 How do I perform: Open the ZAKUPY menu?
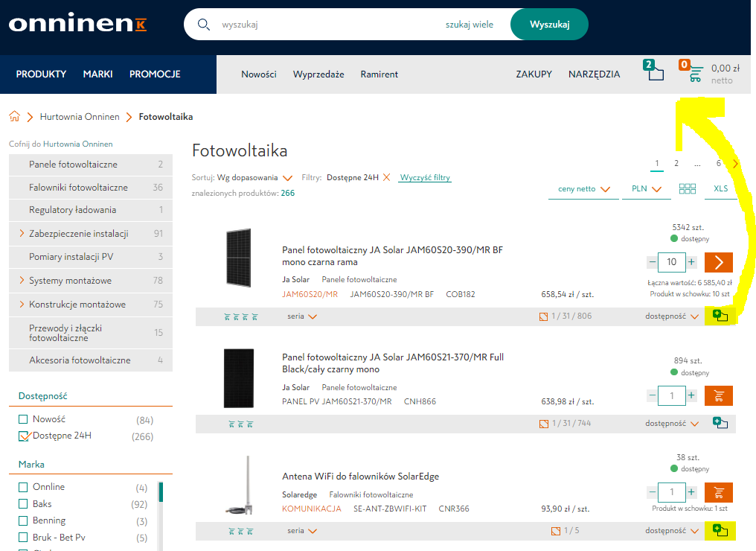534,74
